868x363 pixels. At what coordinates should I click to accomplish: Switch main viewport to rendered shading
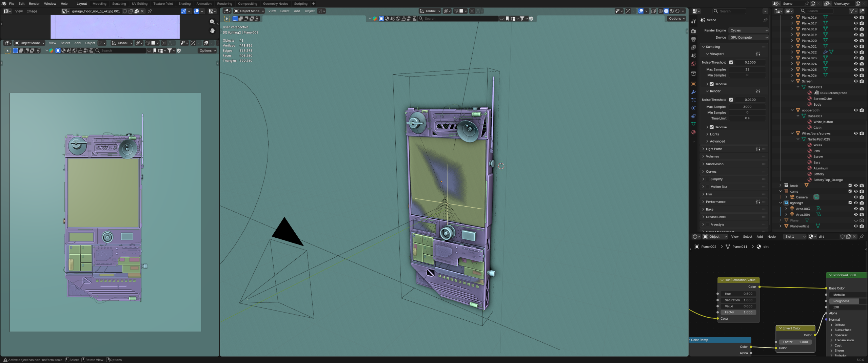click(x=677, y=11)
